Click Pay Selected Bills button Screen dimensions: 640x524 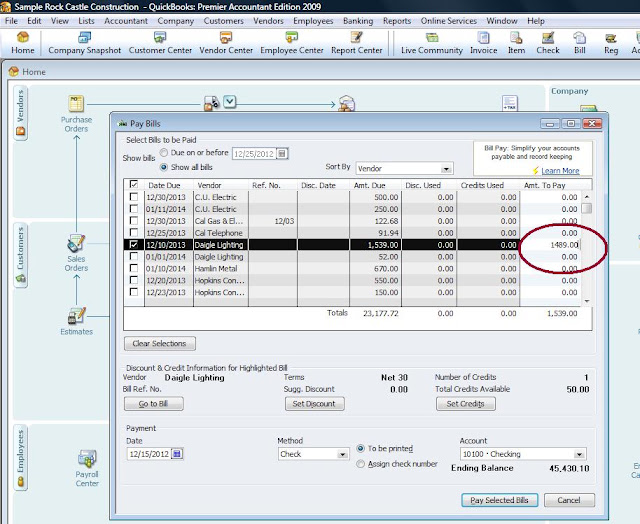pyautogui.click(x=500, y=500)
